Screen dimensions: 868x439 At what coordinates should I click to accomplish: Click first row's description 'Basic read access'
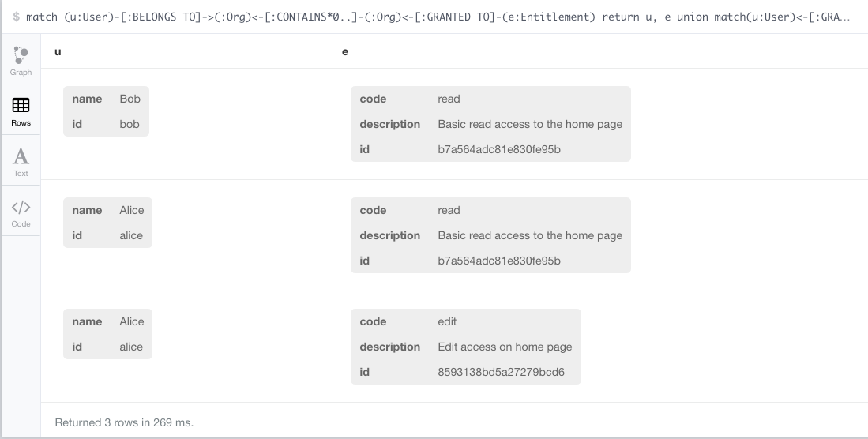530,124
